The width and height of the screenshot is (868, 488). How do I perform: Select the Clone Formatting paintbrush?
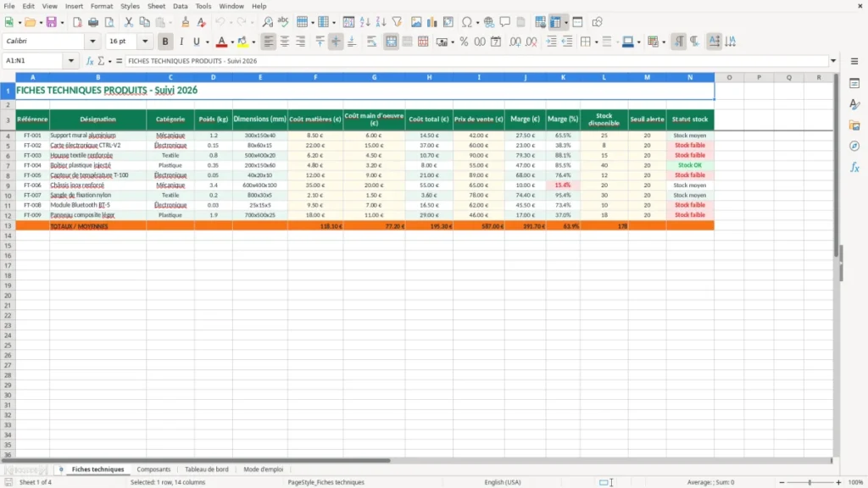(x=186, y=22)
